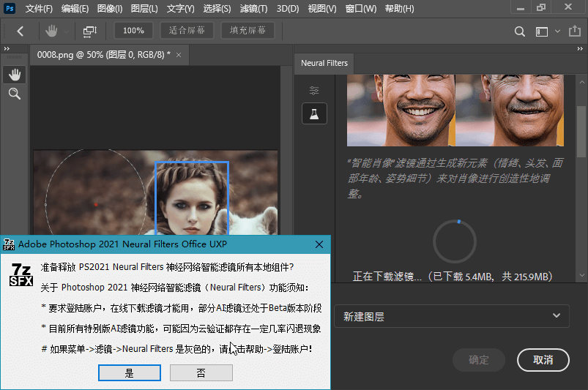
Task: Click the 填充屏幕 button
Action: click(248, 31)
